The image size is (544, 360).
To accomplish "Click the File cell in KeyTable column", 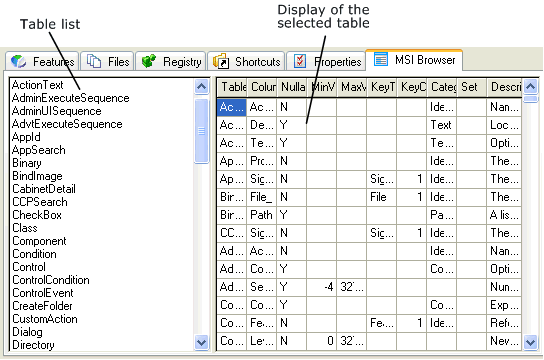I will pyautogui.click(x=381, y=197).
